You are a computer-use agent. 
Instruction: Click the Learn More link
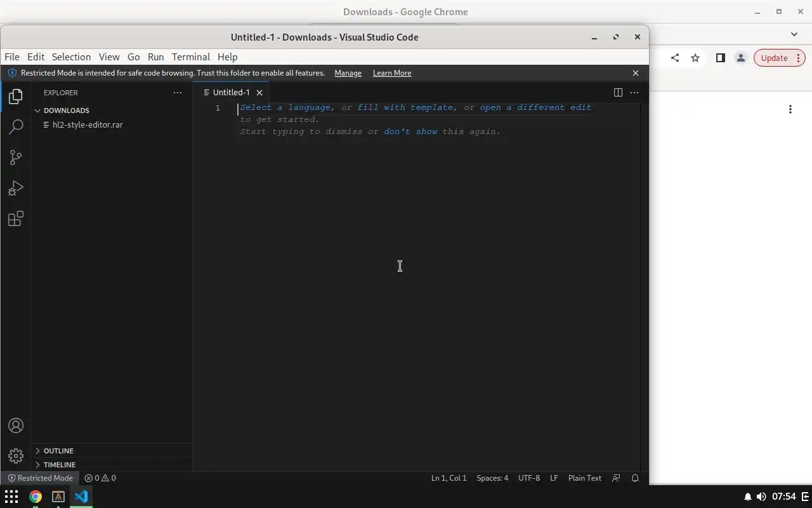[x=392, y=73]
